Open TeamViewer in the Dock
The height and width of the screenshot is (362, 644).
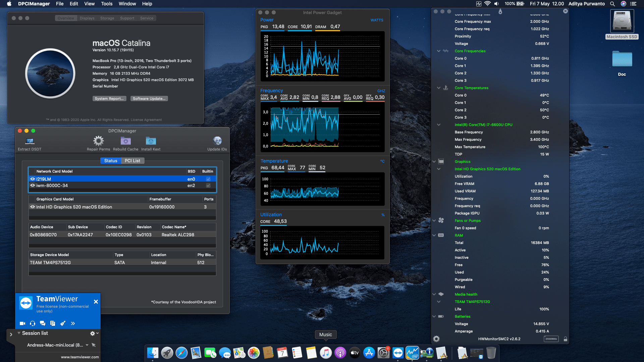(398, 353)
